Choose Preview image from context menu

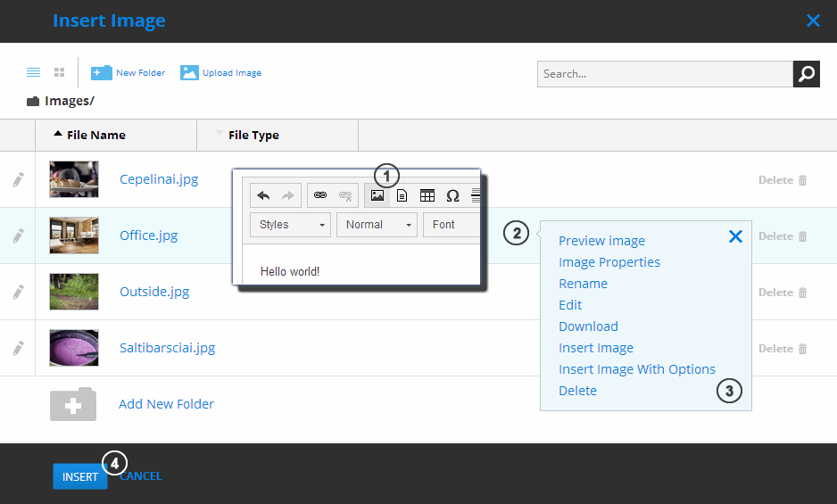pos(601,241)
